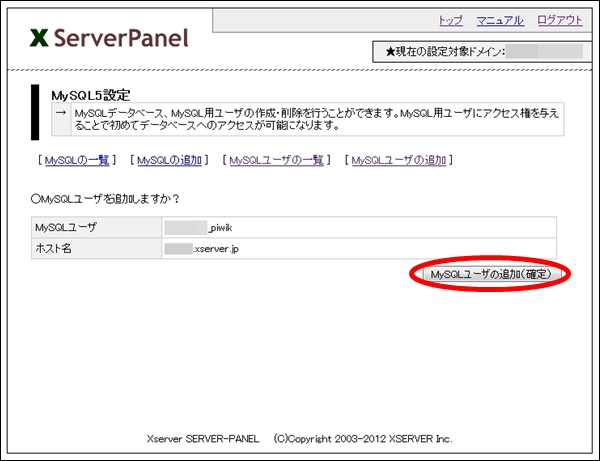The height and width of the screenshot is (461, 600).
Task: Click the MySQL5設定 heading
Action: 91,95
